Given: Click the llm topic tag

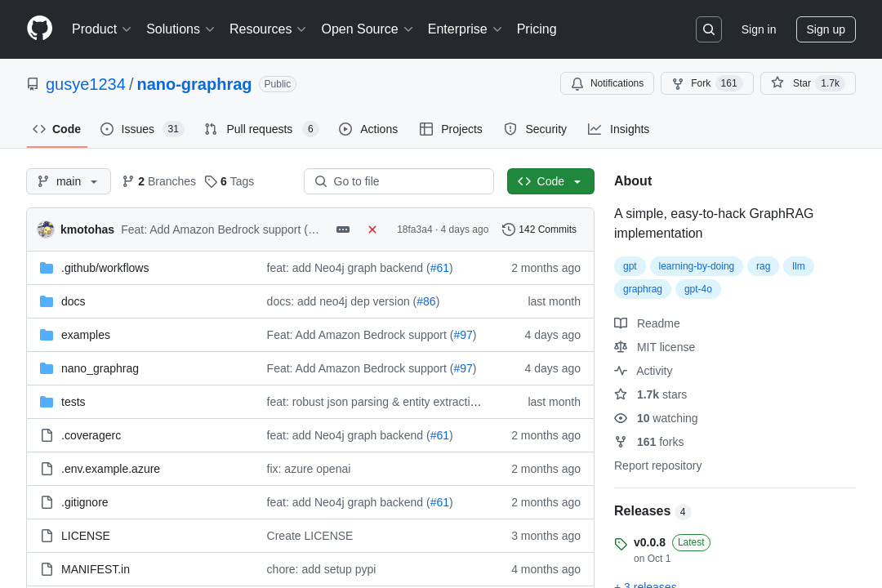Looking at the screenshot, I should 798,266.
